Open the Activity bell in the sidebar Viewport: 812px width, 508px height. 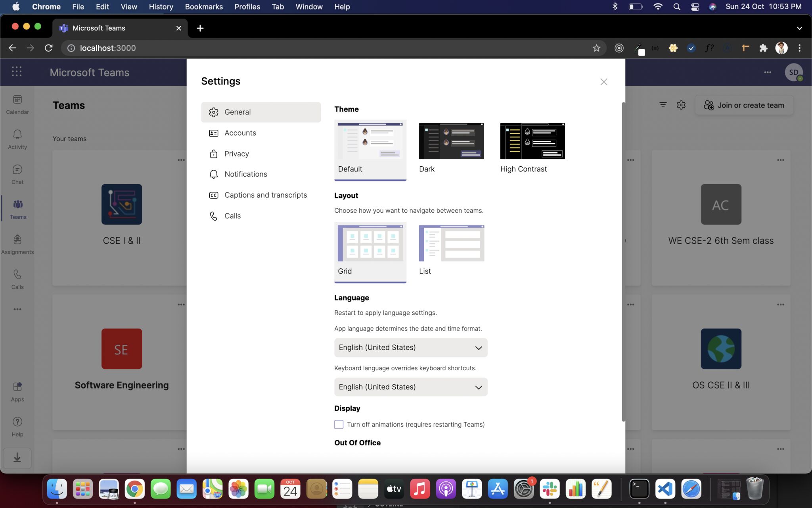coord(17,139)
